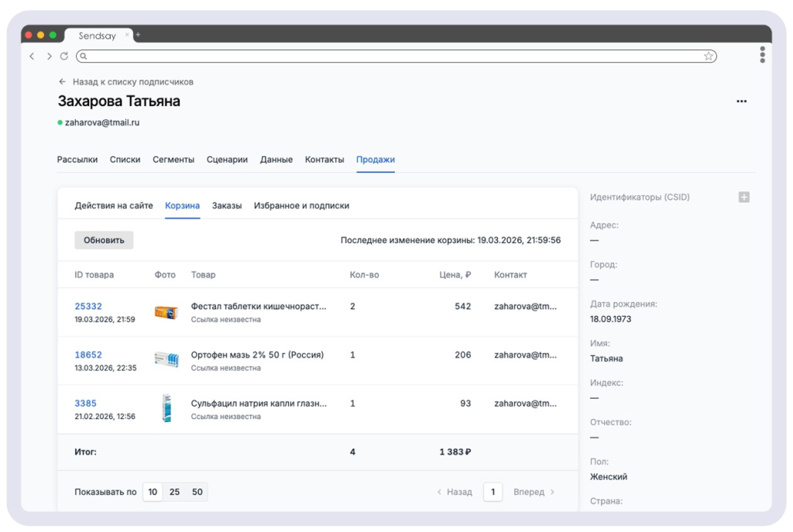The height and width of the screenshot is (532, 793).
Task: Open product ID 3385 link
Action: pos(85,403)
